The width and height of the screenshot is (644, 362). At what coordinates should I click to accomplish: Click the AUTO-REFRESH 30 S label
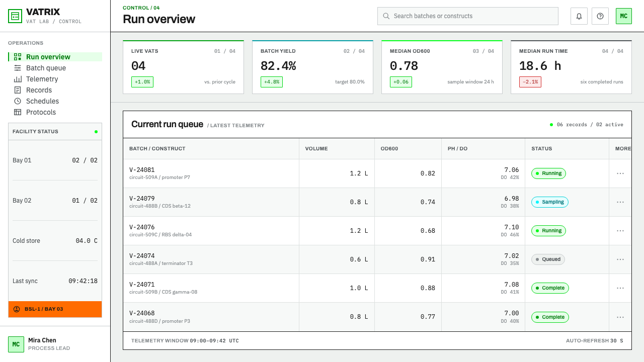pyautogui.click(x=595, y=341)
